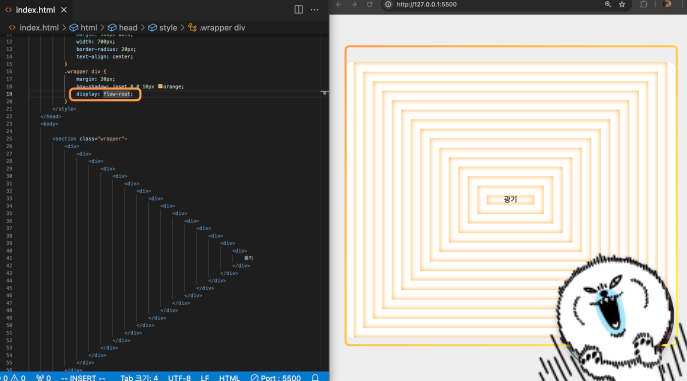
Task: Open browser zoom magnifier icon
Action: click(608, 4)
